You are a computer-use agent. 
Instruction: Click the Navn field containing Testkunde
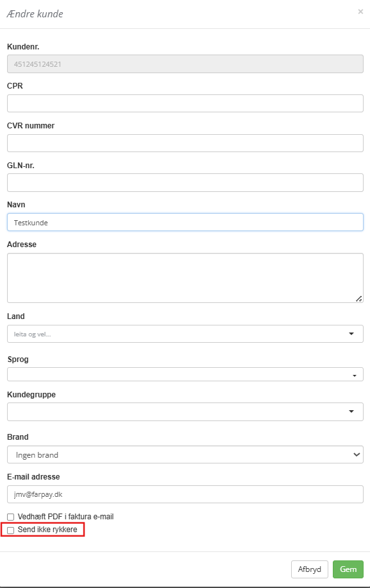click(185, 222)
